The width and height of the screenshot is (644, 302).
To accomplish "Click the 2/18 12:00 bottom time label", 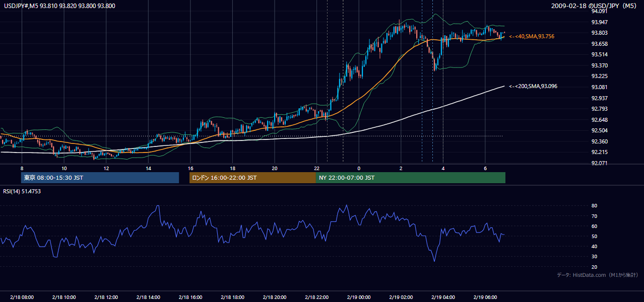I will point(106,297).
